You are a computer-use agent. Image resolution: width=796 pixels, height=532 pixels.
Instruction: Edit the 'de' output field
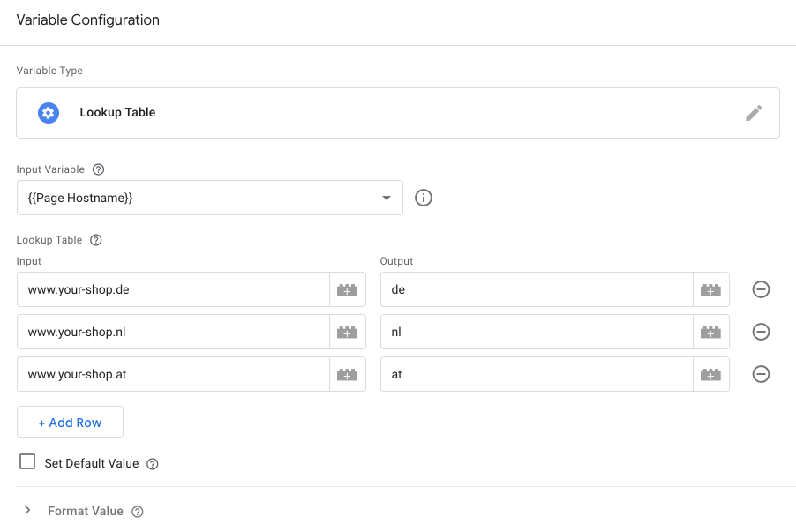[x=537, y=290]
